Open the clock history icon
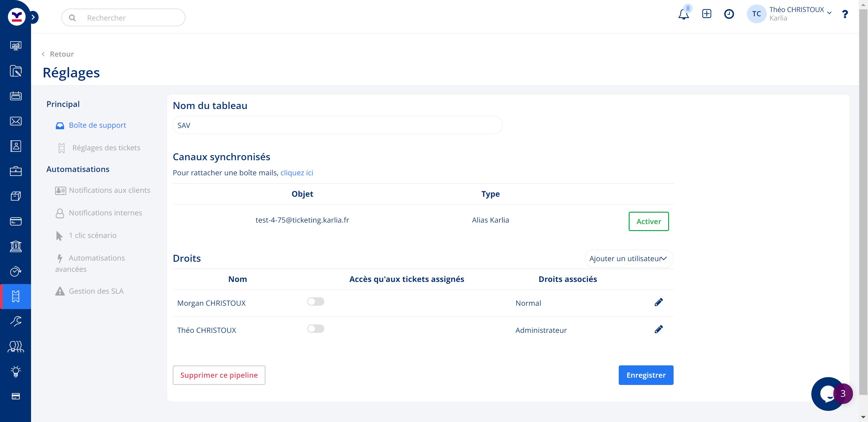868x422 pixels. 729,14
